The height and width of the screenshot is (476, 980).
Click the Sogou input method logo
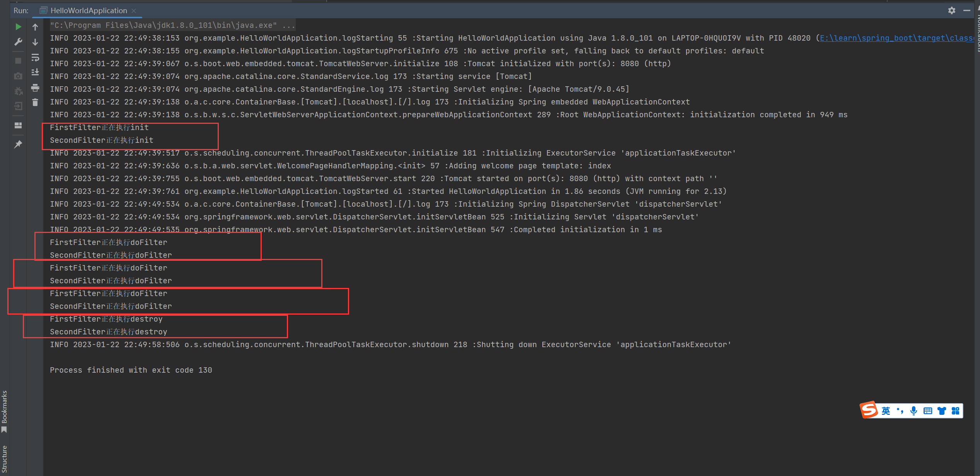pos(869,410)
